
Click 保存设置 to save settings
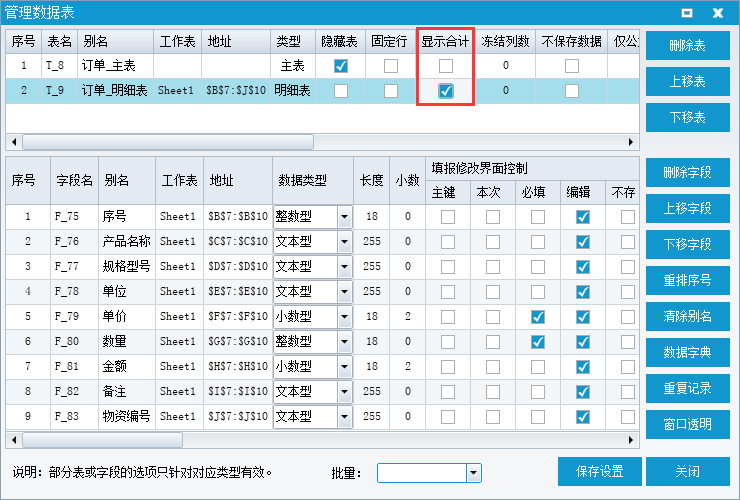(x=599, y=471)
